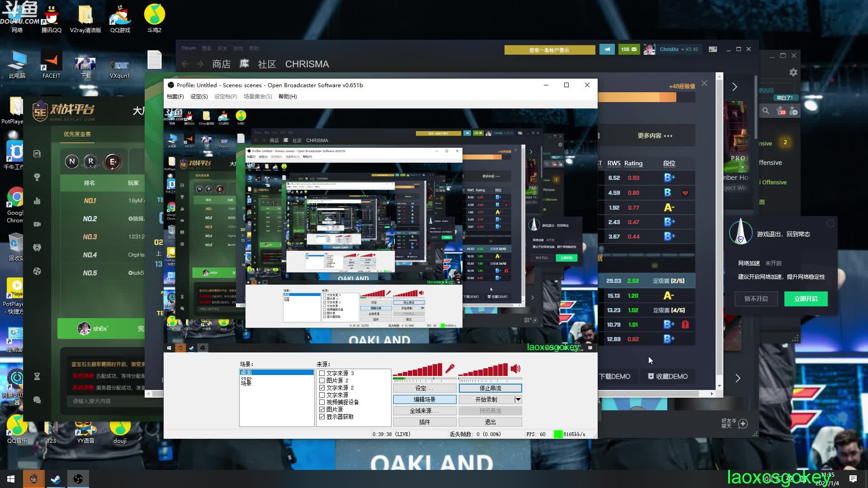Click the ChrisMa Steam avatar
This screenshot has width=868, height=488.
pos(650,49)
